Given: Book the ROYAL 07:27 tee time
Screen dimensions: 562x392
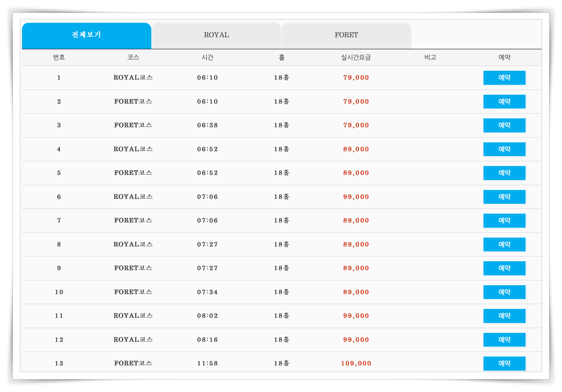Looking at the screenshot, I should point(504,244).
